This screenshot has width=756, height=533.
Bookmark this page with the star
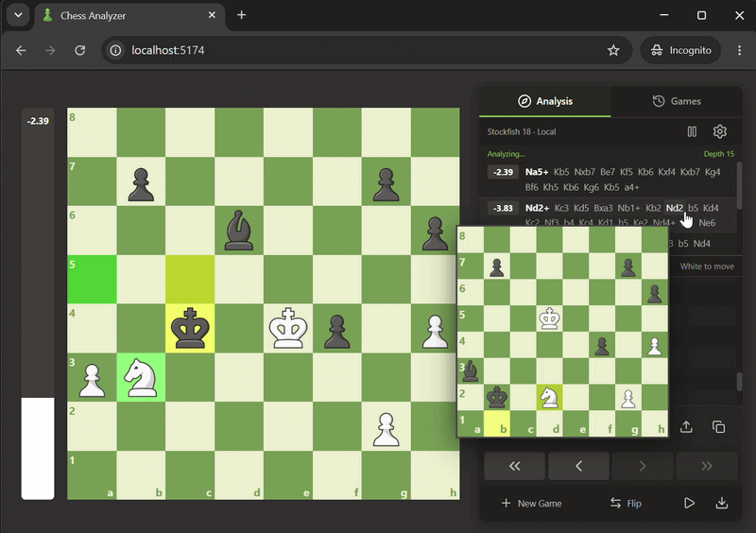[613, 50]
